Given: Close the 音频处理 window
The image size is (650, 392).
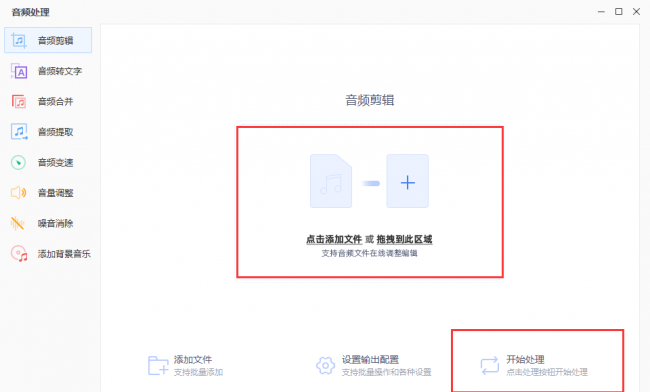Looking at the screenshot, I should tap(636, 12).
